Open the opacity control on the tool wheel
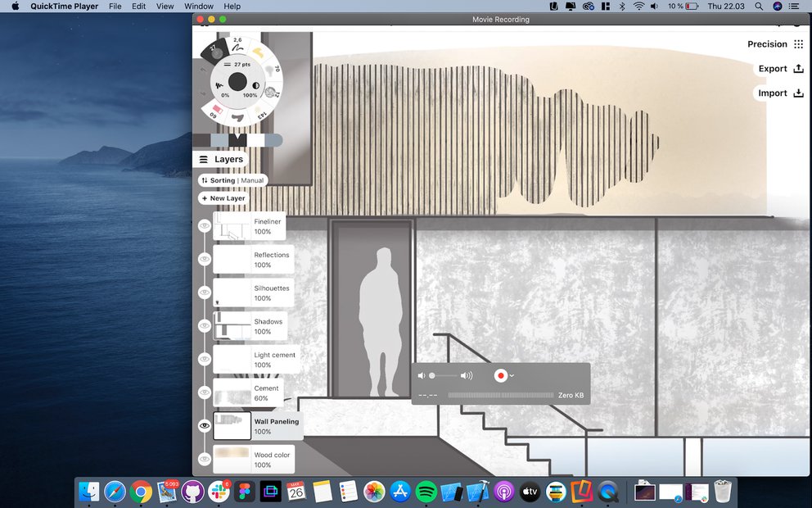The width and height of the screenshot is (812, 508). coord(255,84)
